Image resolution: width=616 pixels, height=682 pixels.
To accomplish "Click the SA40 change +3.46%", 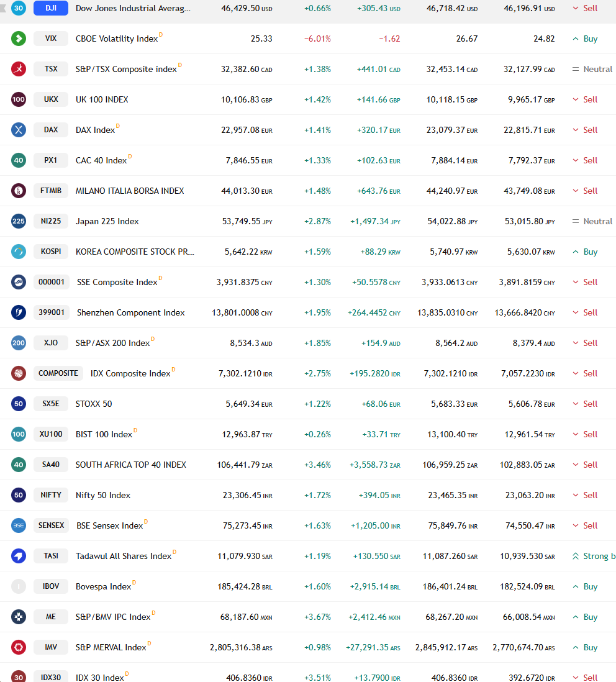I will click(x=317, y=465).
